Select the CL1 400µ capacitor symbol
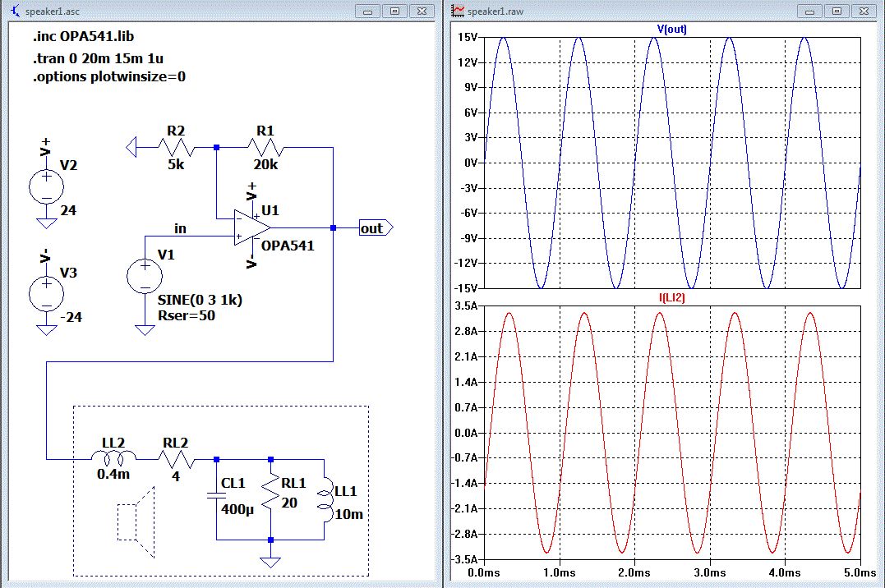 tap(216, 497)
